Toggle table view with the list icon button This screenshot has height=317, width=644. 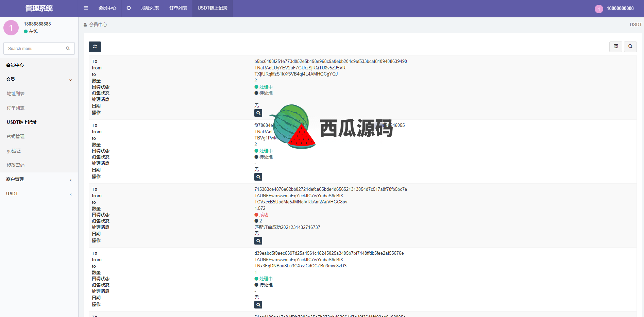[616, 47]
